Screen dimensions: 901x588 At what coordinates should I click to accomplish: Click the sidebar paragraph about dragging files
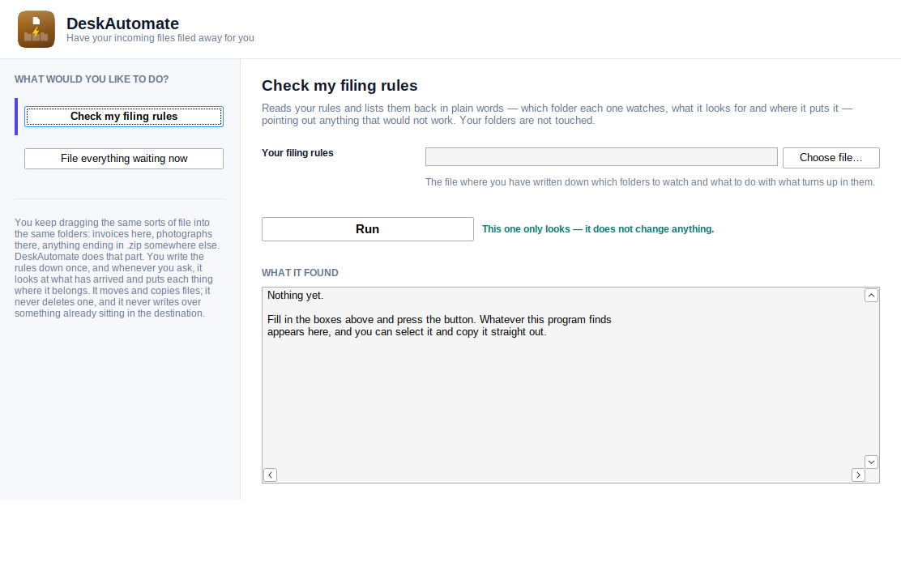(117, 267)
